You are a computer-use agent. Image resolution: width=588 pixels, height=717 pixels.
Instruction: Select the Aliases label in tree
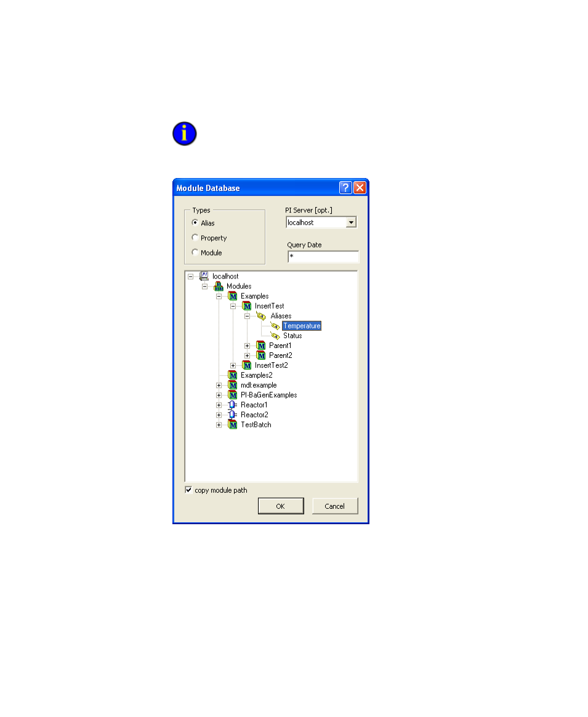[281, 316]
